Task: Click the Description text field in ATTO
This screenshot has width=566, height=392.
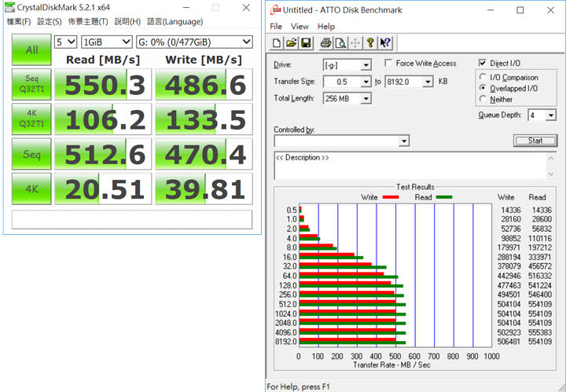Action: (411, 166)
